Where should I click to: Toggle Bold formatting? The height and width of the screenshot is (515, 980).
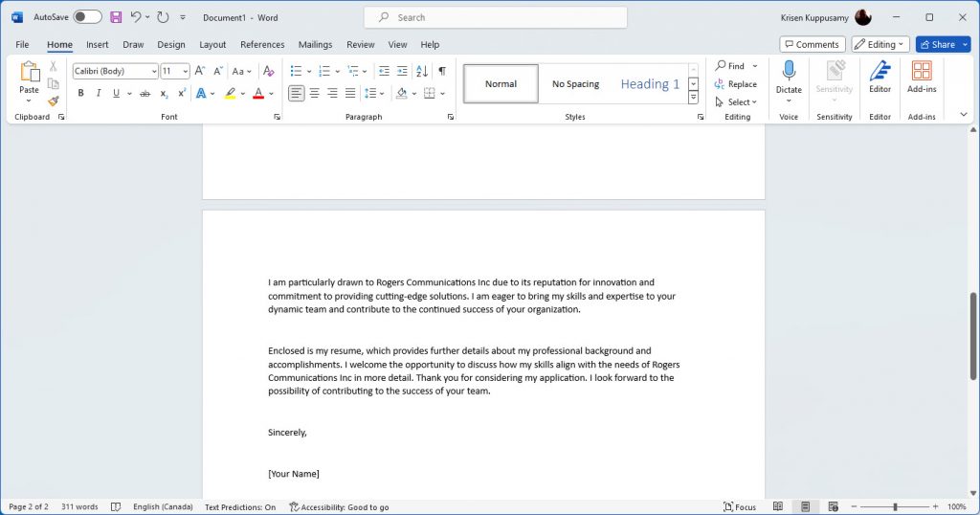[81, 94]
